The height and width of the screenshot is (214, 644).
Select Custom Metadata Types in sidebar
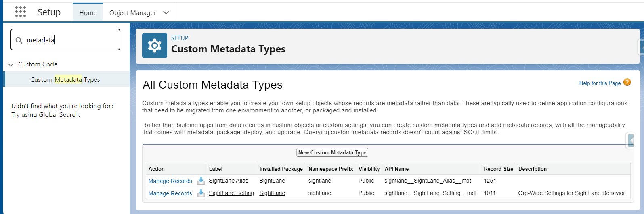(65, 79)
